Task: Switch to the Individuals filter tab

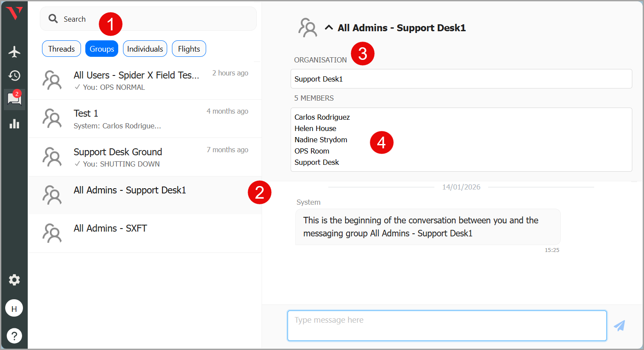Action: click(x=145, y=49)
